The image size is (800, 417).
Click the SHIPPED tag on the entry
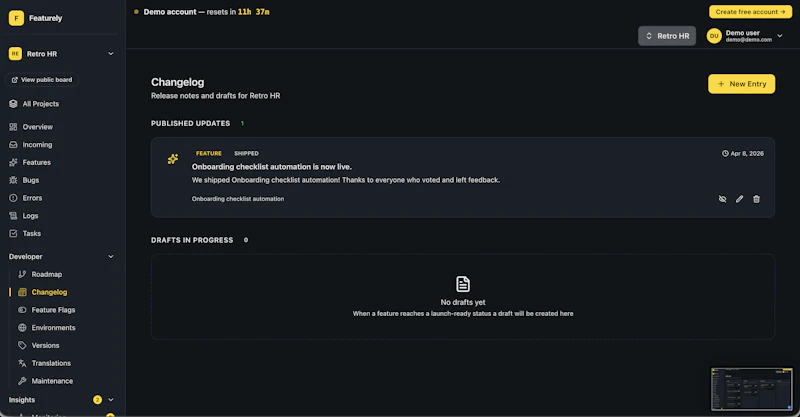point(246,153)
